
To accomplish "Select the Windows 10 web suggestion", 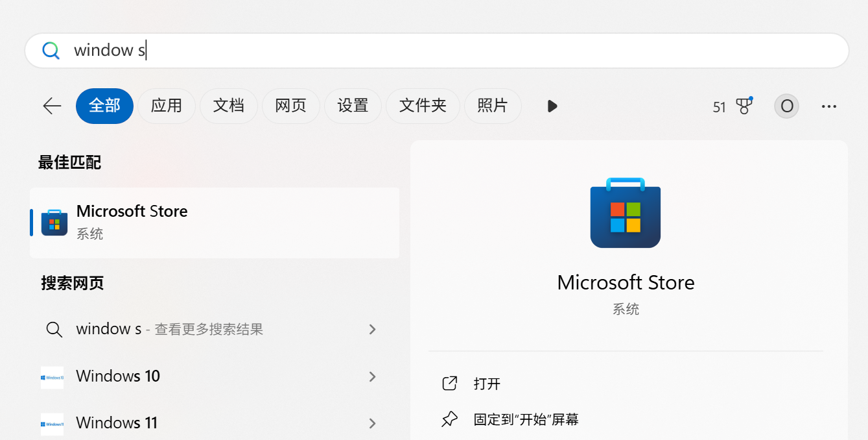I will [x=215, y=376].
